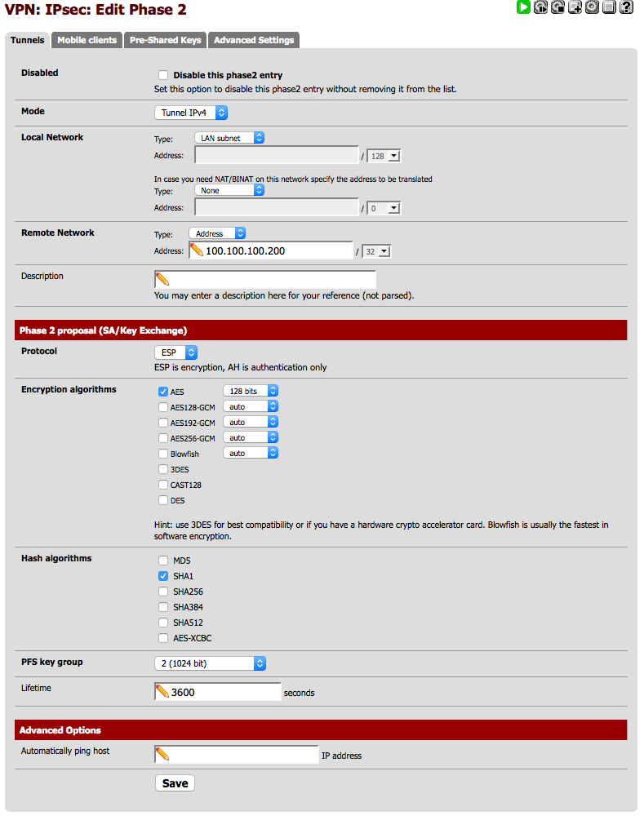Uncheck the AES encryption checkbox
644x820 pixels.
[163, 392]
